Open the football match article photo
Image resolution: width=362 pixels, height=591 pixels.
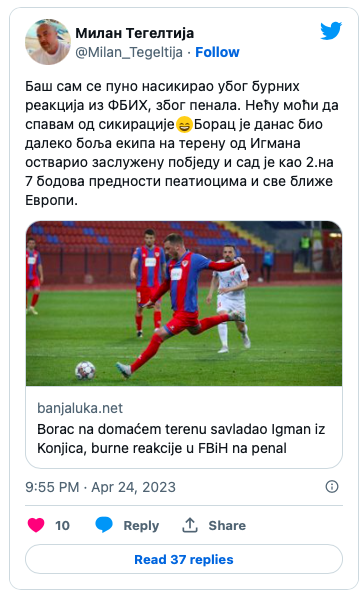tap(184, 303)
